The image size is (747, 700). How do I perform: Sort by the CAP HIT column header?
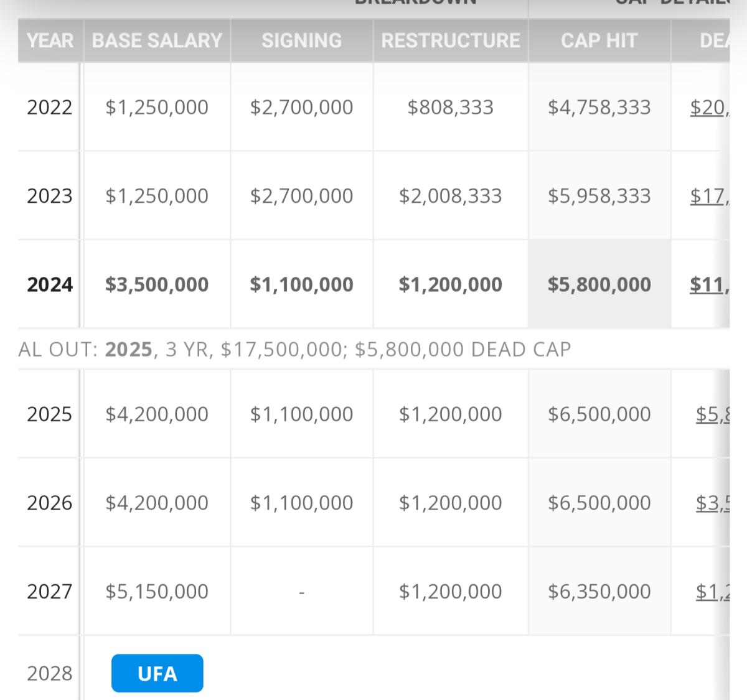coord(599,41)
